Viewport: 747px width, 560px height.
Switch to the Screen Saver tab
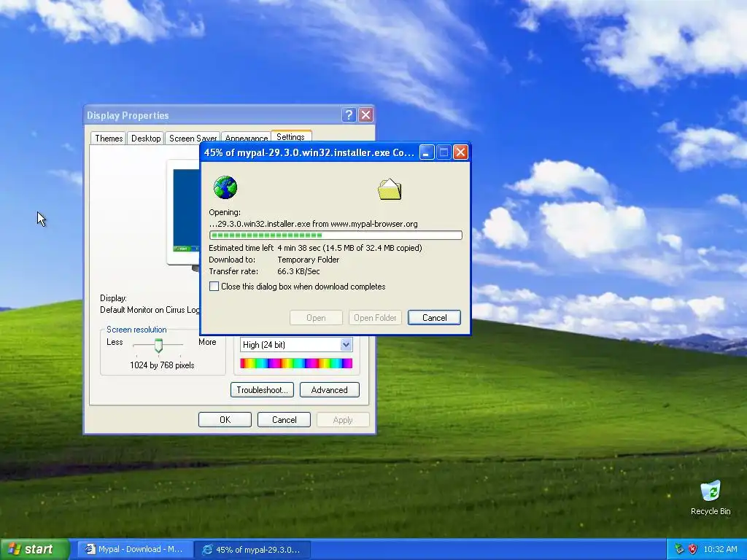[x=193, y=138]
